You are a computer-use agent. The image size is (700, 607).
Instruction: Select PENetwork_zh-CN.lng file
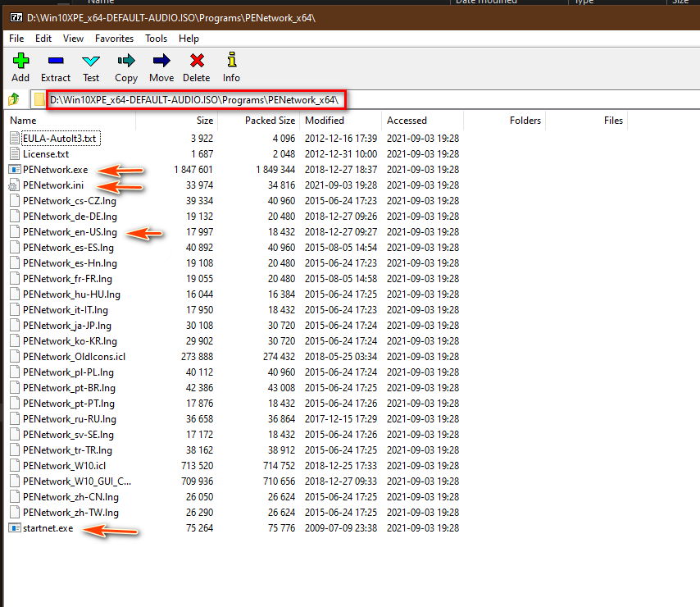(x=71, y=497)
